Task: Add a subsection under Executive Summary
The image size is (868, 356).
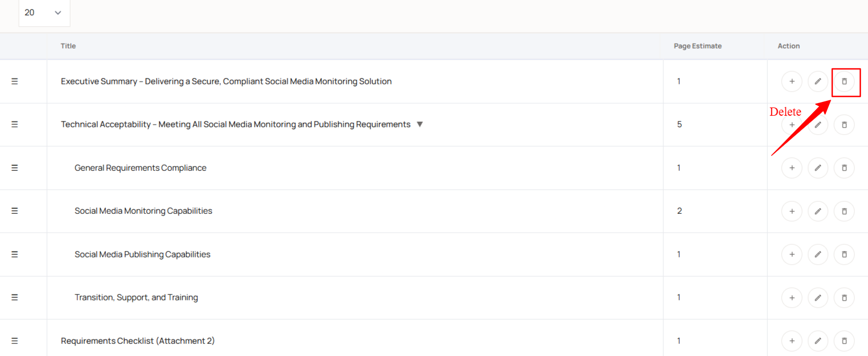Action: tap(792, 82)
